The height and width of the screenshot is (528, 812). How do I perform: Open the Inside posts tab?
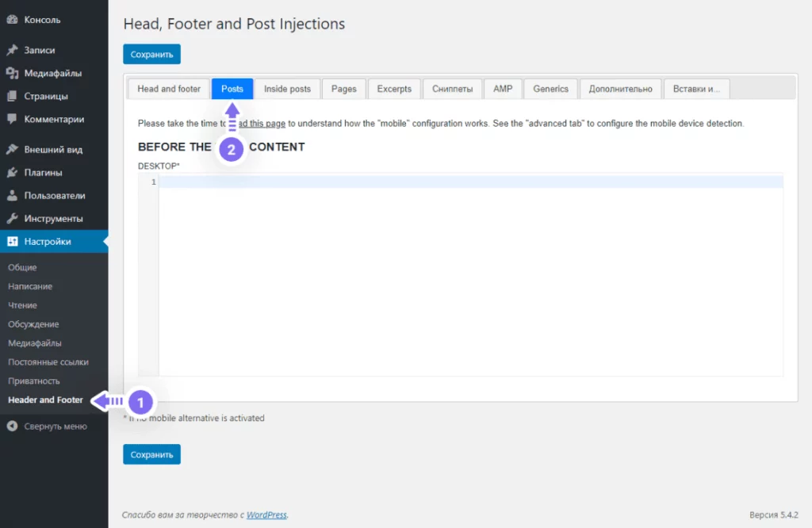point(287,89)
